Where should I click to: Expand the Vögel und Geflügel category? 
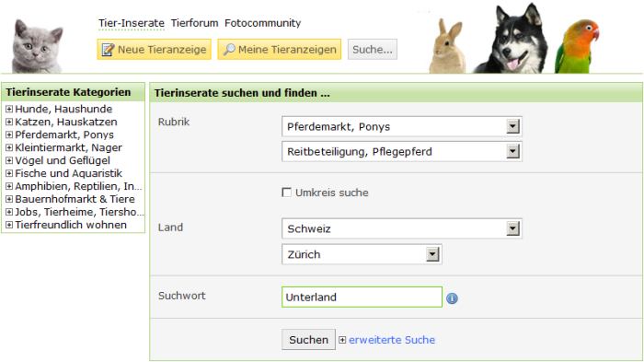(x=9, y=160)
